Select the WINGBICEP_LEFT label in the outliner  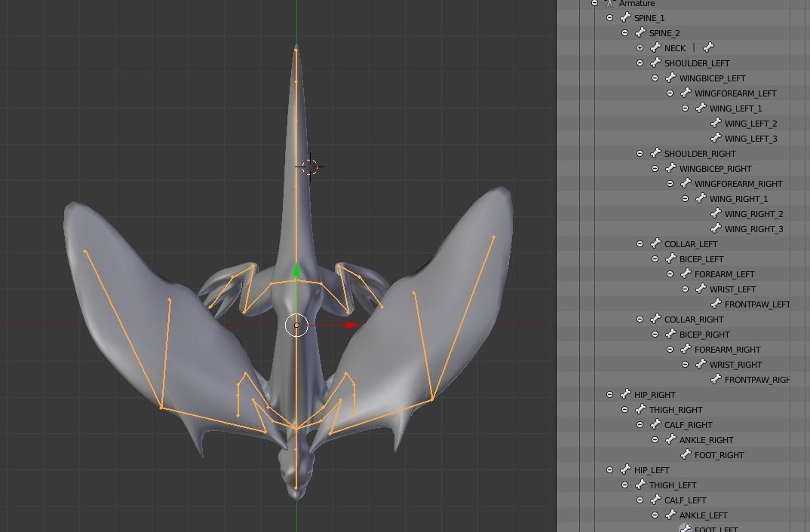713,78
